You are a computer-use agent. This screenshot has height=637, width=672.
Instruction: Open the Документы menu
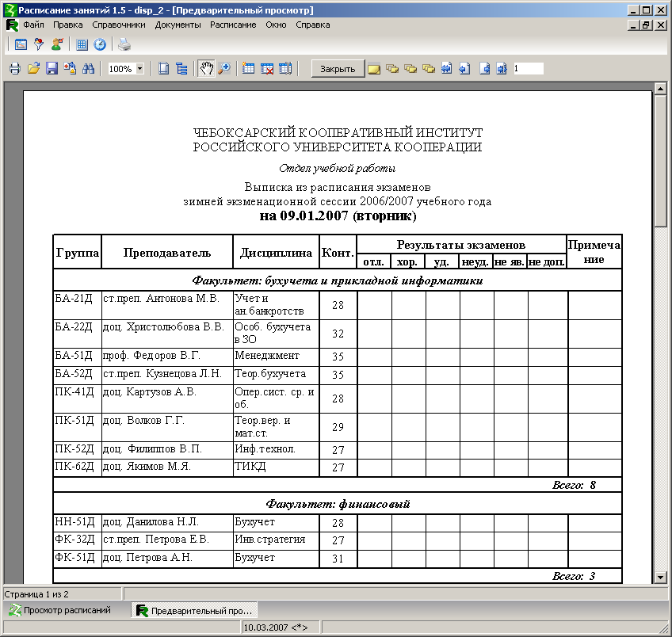click(x=178, y=25)
